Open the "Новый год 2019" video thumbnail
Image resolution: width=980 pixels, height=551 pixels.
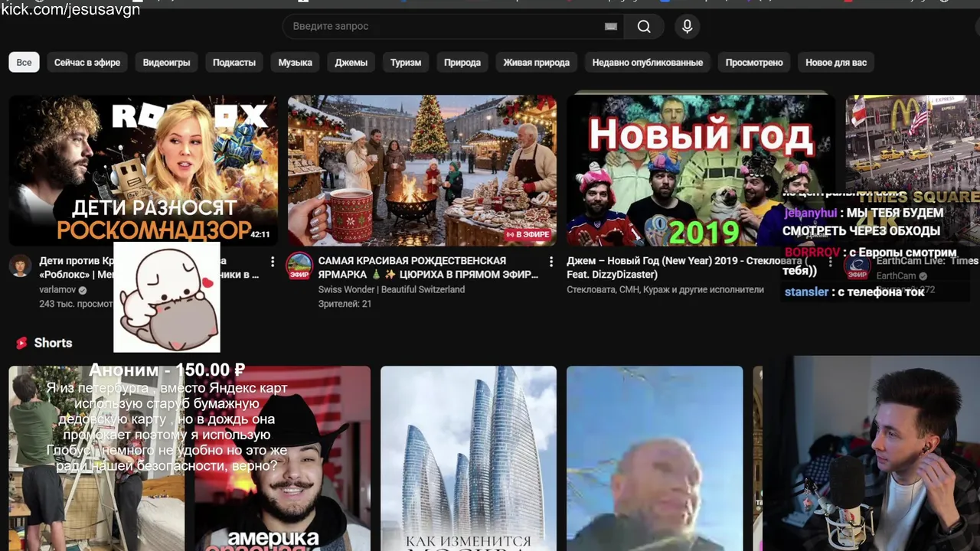[701, 170]
